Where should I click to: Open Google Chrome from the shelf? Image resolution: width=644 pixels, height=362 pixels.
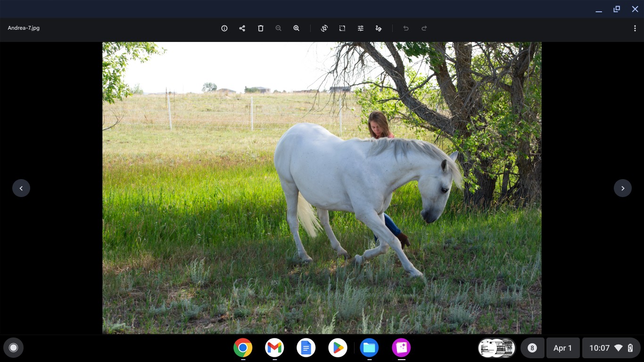[243, 348]
